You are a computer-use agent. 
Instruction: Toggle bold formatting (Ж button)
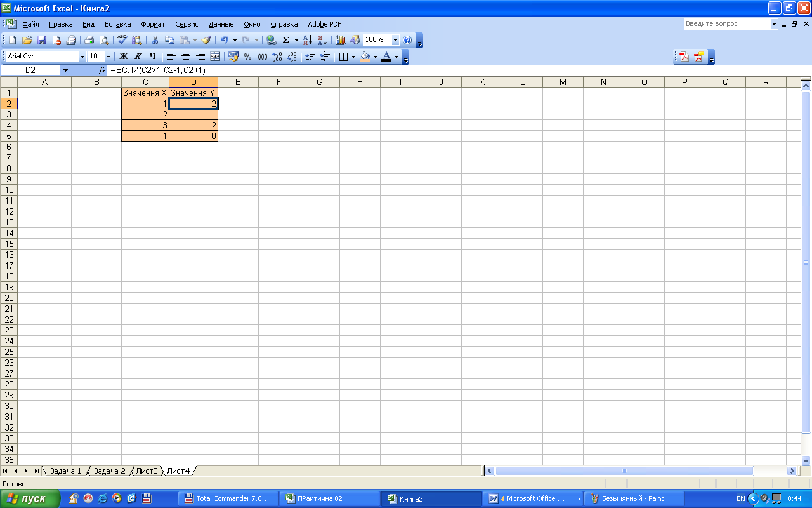pyautogui.click(x=124, y=57)
